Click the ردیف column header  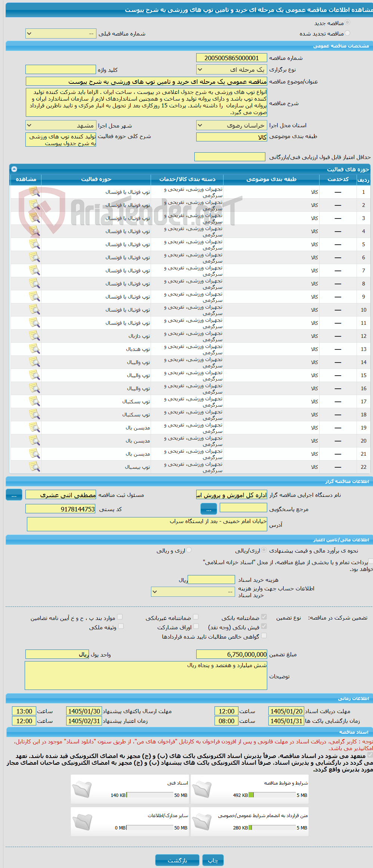coord(363,180)
